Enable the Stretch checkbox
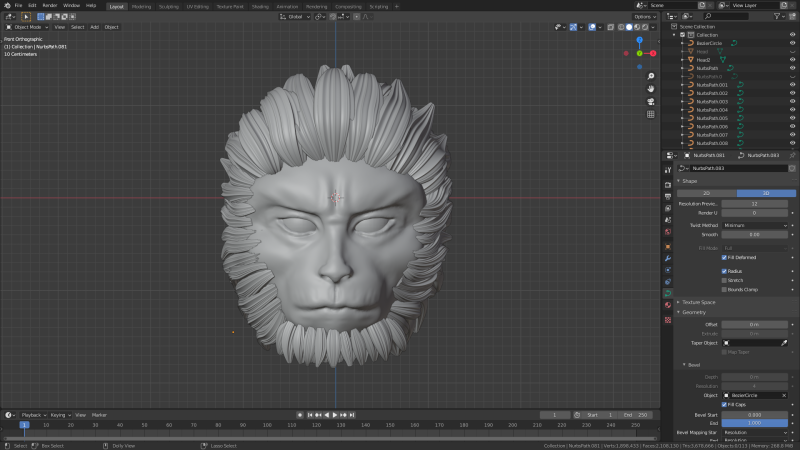This screenshot has height=450, width=800. pos(724,280)
